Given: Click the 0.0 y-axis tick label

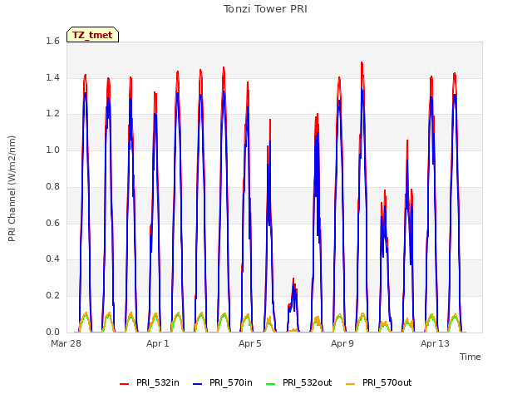Looking at the screenshot, I should point(52,332).
